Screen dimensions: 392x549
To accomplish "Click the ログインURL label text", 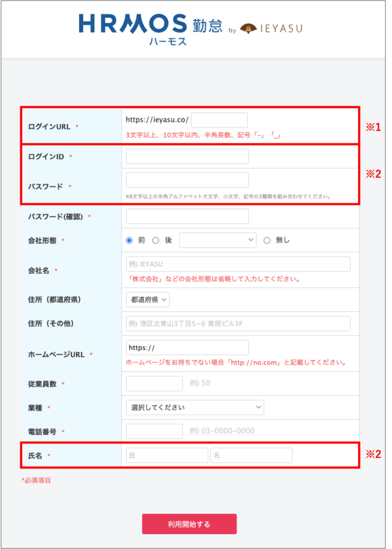I will (49, 127).
